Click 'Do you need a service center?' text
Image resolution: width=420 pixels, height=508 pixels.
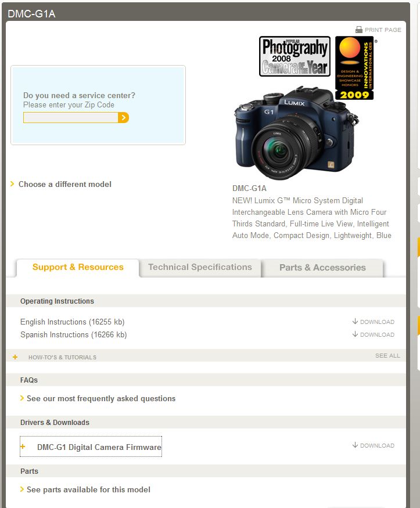tap(79, 95)
